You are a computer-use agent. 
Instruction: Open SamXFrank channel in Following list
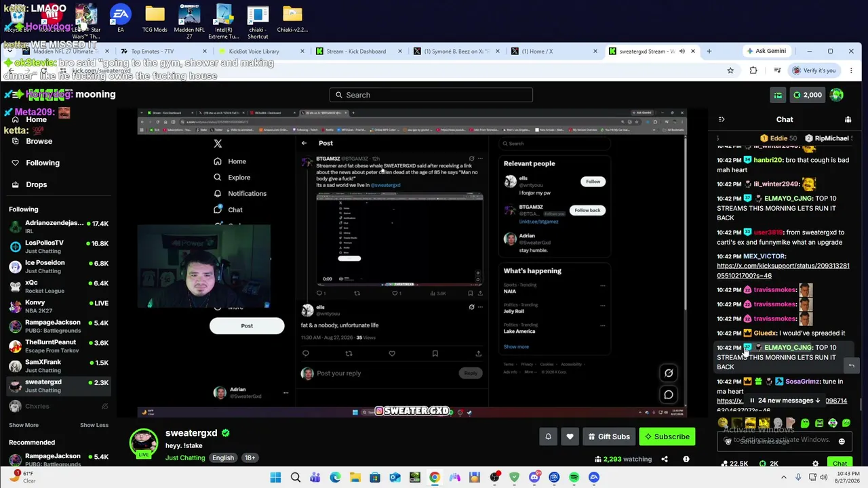coord(58,366)
